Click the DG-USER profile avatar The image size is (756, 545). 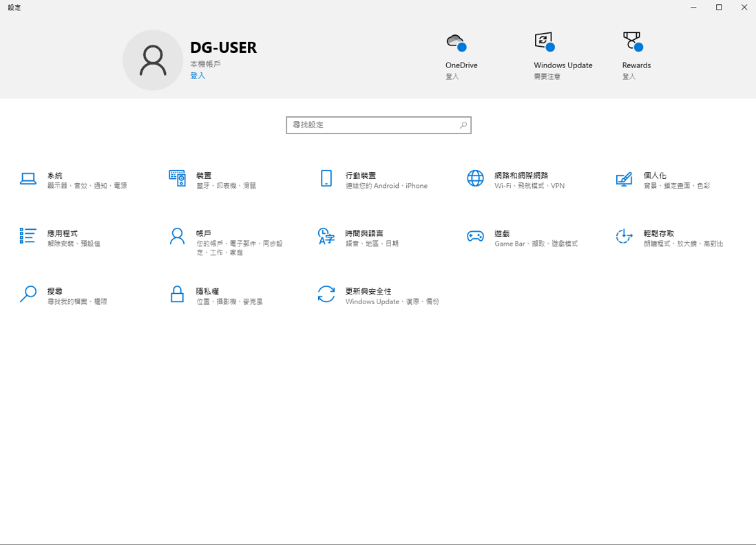coord(153,61)
